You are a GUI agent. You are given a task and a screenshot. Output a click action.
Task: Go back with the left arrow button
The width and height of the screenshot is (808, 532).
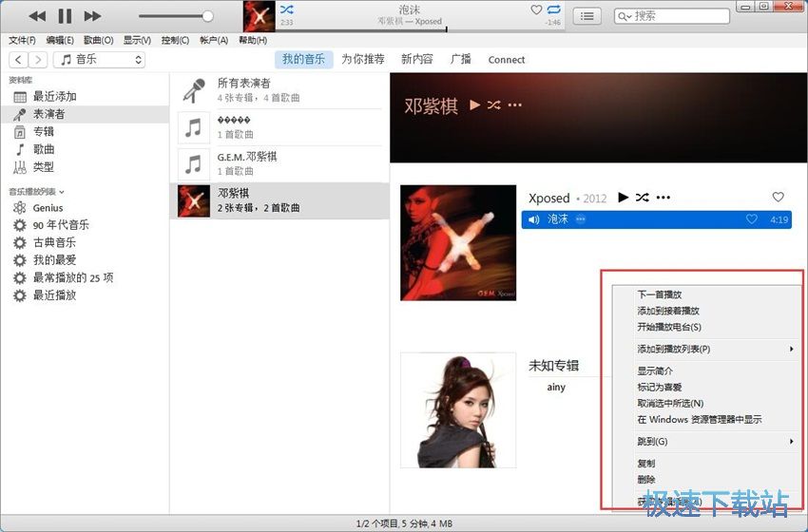coord(19,60)
